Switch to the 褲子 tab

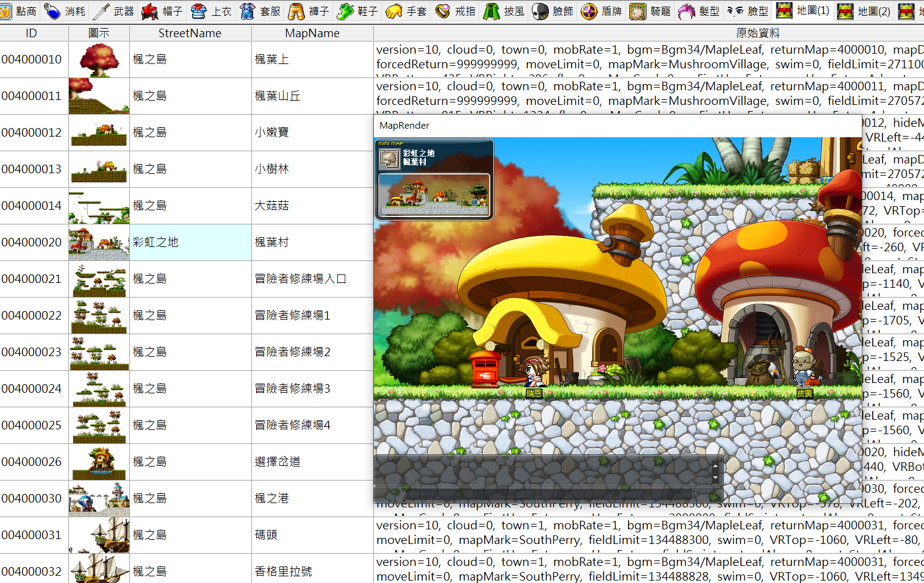point(309,11)
